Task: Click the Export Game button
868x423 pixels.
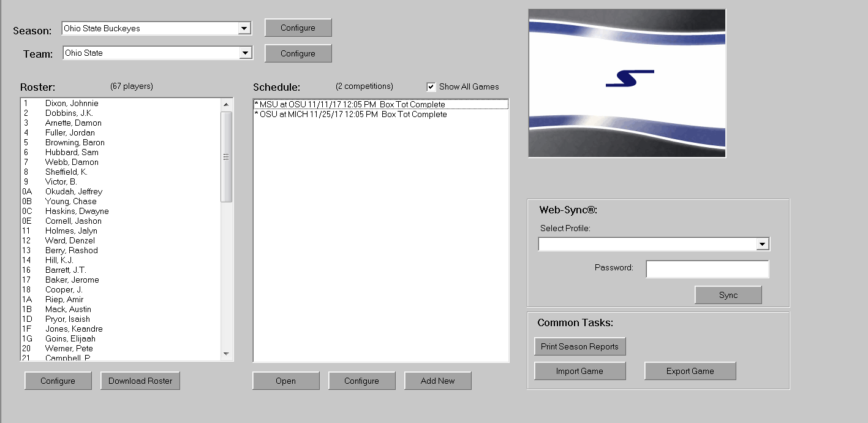Action: point(690,371)
